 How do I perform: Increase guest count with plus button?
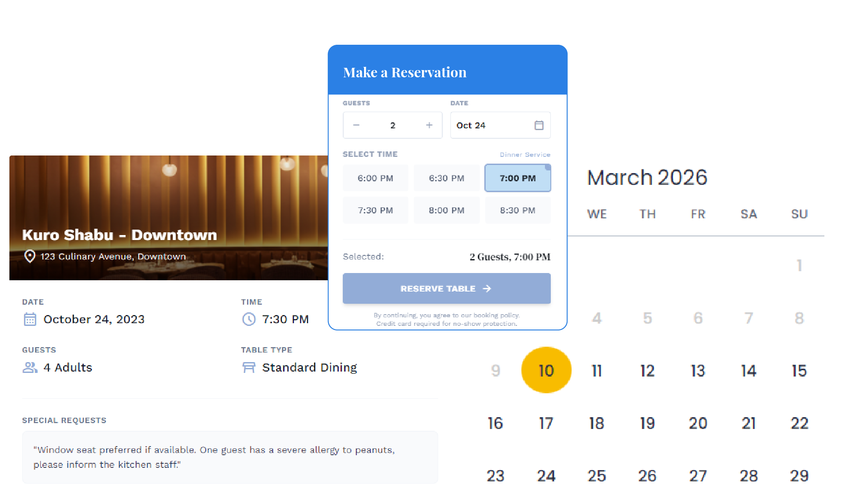pyautogui.click(x=429, y=125)
